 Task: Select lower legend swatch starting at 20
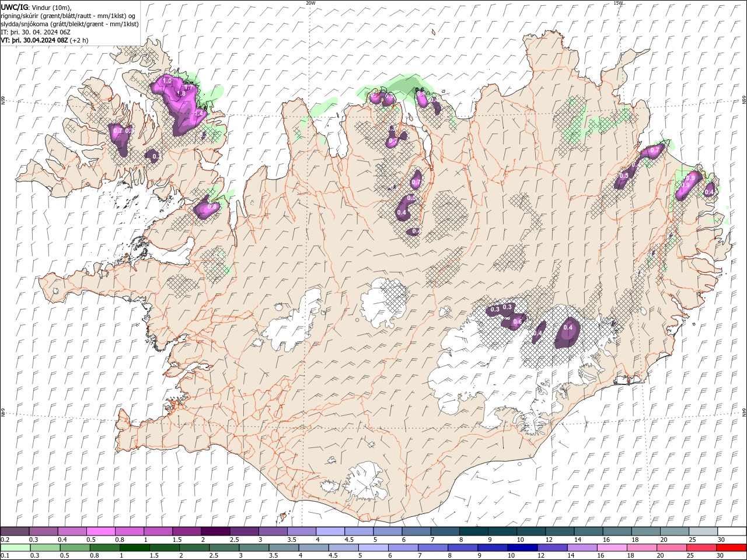pyautogui.click(x=671, y=548)
